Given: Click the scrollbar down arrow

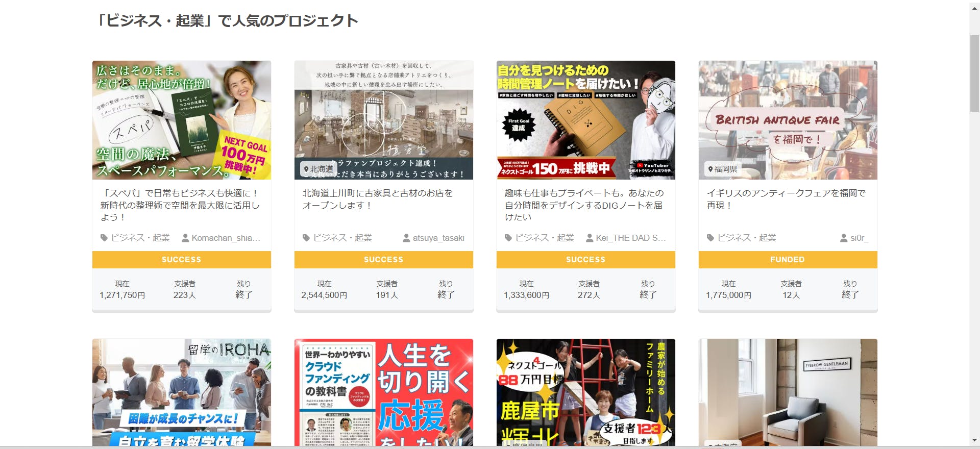Looking at the screenshot, I should point(974,440).
